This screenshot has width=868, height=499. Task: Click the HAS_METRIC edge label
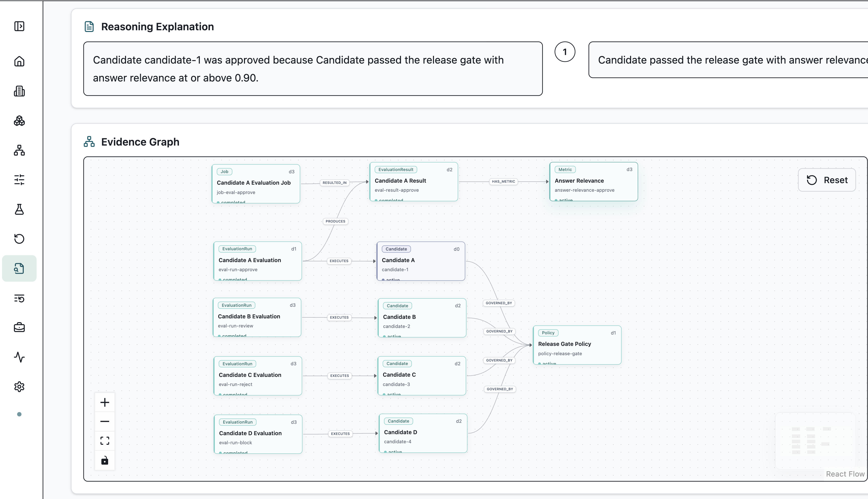(503, 182)
